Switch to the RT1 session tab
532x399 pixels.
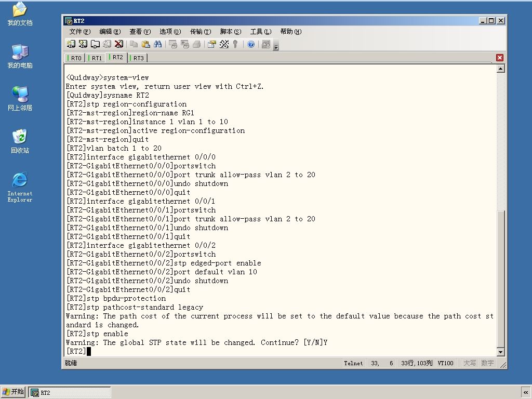pos(96,58)
